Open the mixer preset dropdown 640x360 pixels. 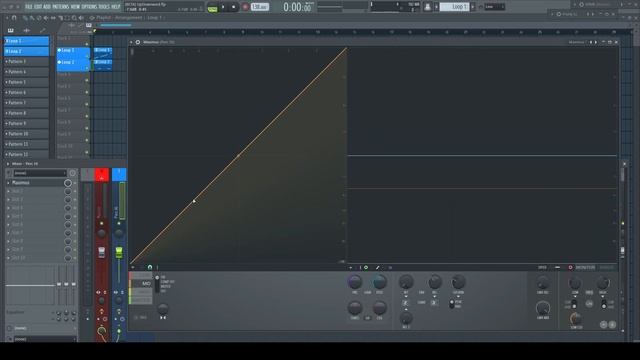click(40, 173)
